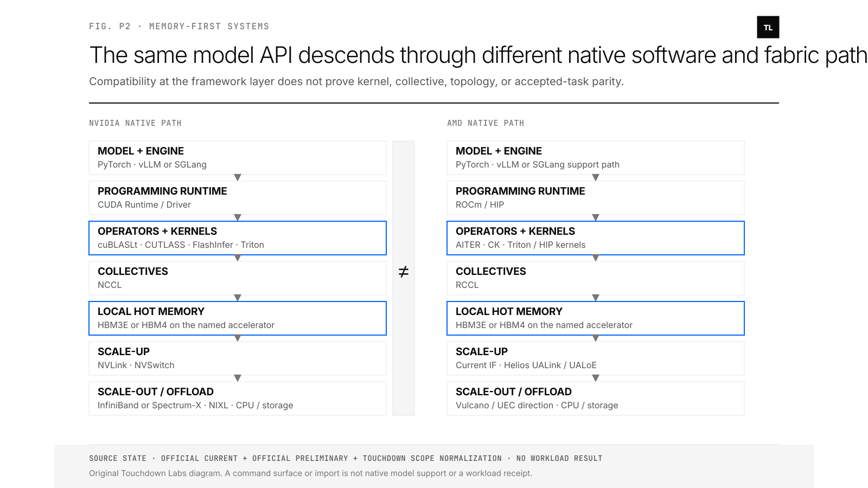This screenshot has height=488, width=868.
Task: Click arrow below NCCL Collectives box
Action: 238,298
